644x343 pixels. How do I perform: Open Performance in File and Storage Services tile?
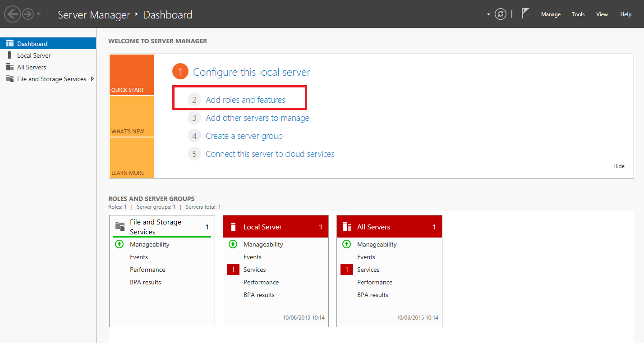tap(147, 270)
